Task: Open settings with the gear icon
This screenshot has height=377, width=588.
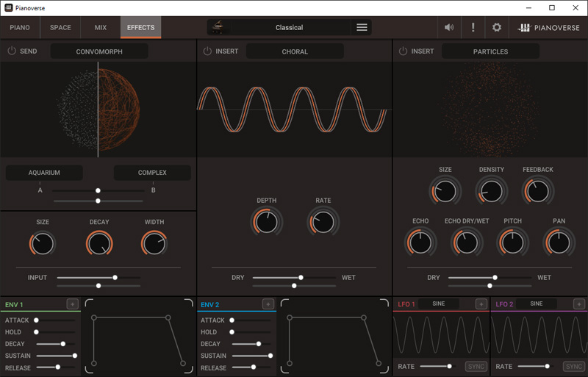Action: point(497,28)
